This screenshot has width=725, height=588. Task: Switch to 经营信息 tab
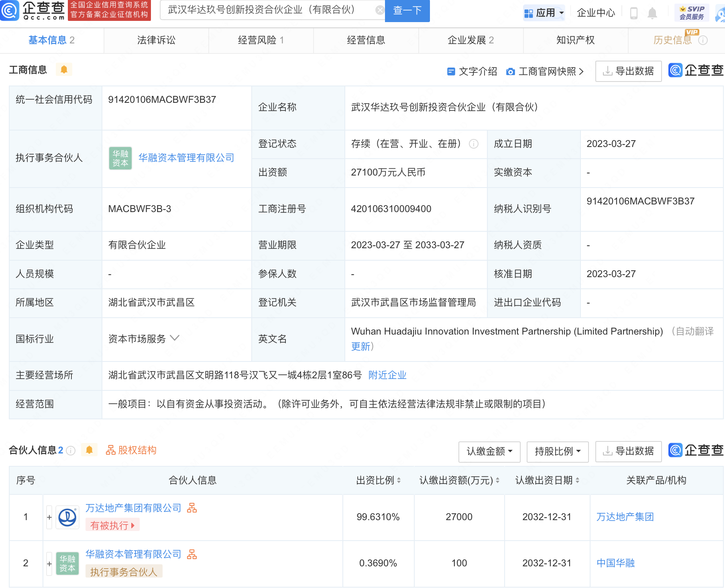tap(366, 40)
